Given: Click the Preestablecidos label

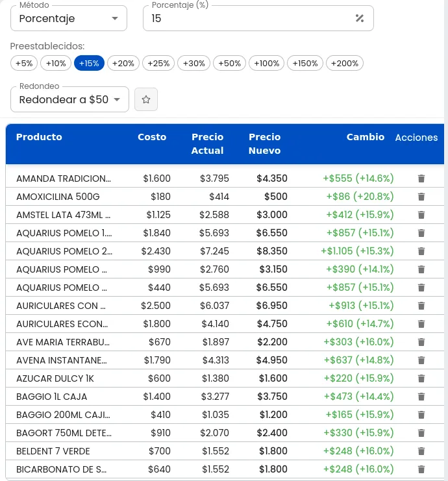Looking at the screenshot, I should click(47, 46).
